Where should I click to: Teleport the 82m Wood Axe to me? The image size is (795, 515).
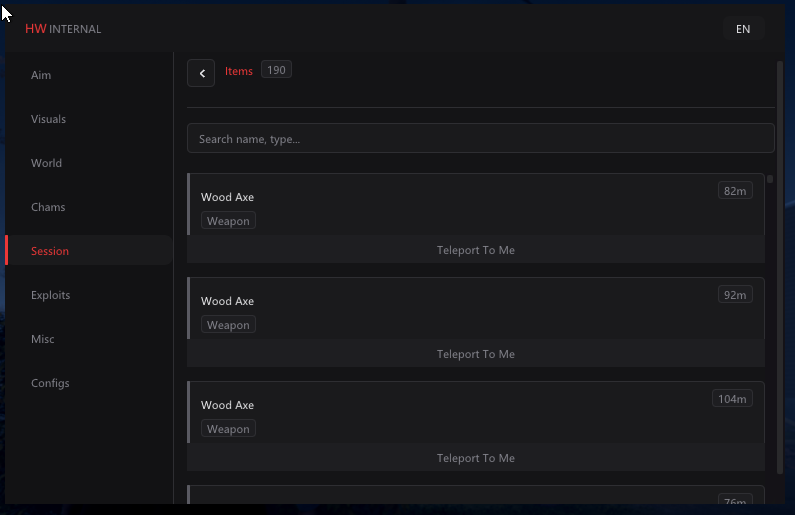(476, 249)
